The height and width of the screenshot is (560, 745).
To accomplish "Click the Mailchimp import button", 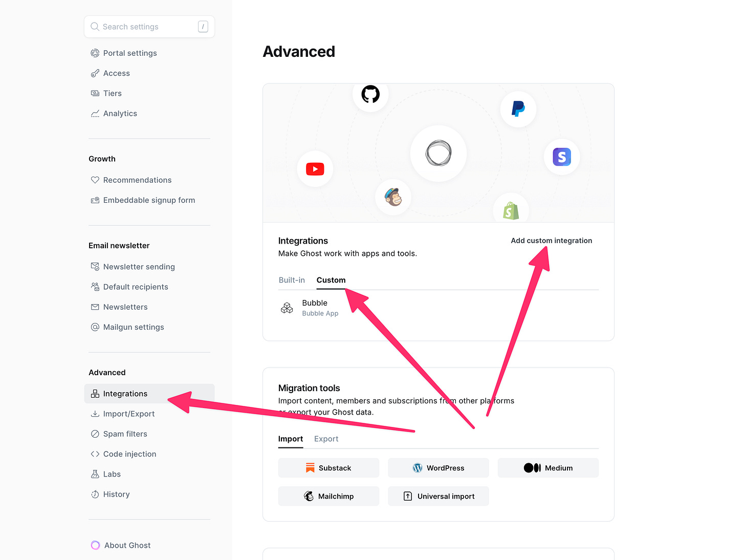I will point(328,496).
